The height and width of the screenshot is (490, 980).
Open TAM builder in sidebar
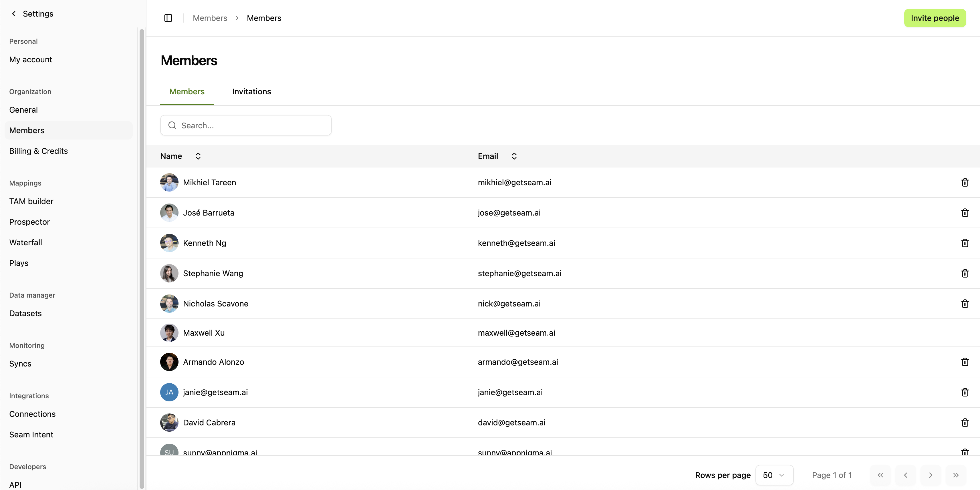pyautogui.click(x=31, y=201)
